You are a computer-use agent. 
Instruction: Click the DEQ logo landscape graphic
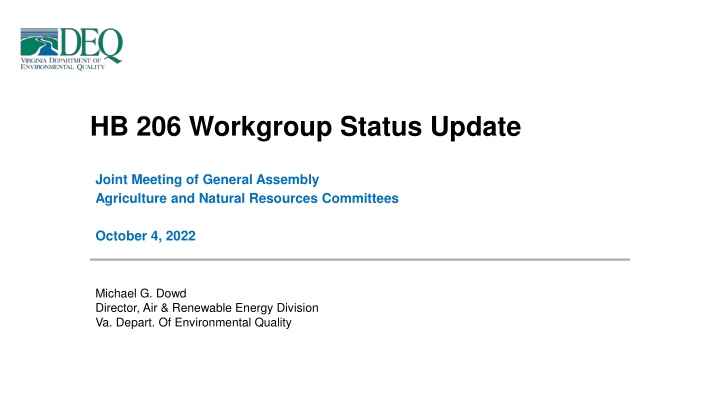point(39,45)
